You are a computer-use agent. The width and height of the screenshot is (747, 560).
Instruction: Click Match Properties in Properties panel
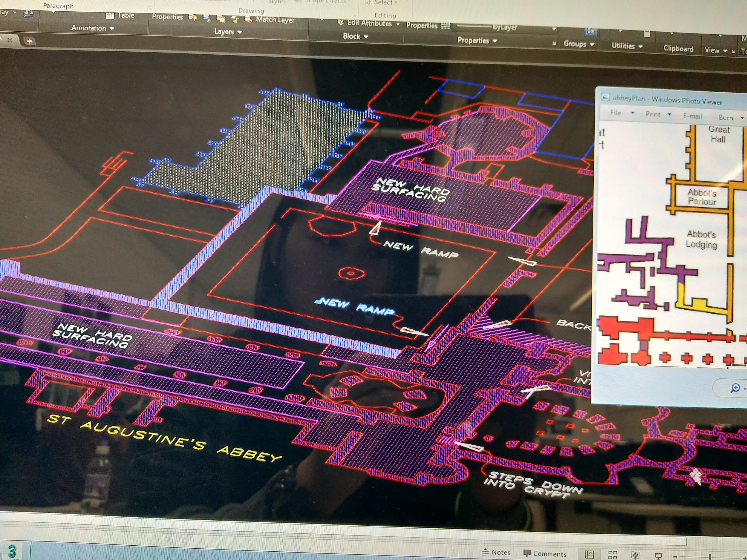point(422,26)
